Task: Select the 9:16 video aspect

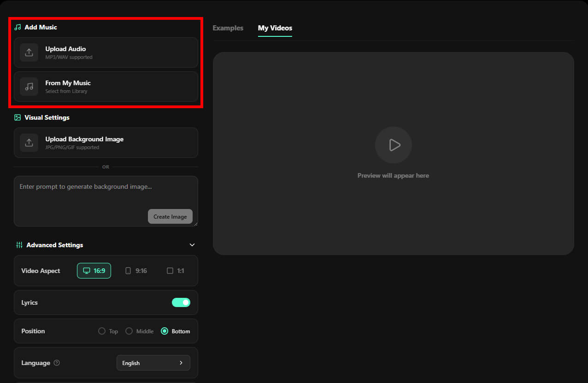Action: [x=136, y=271]
